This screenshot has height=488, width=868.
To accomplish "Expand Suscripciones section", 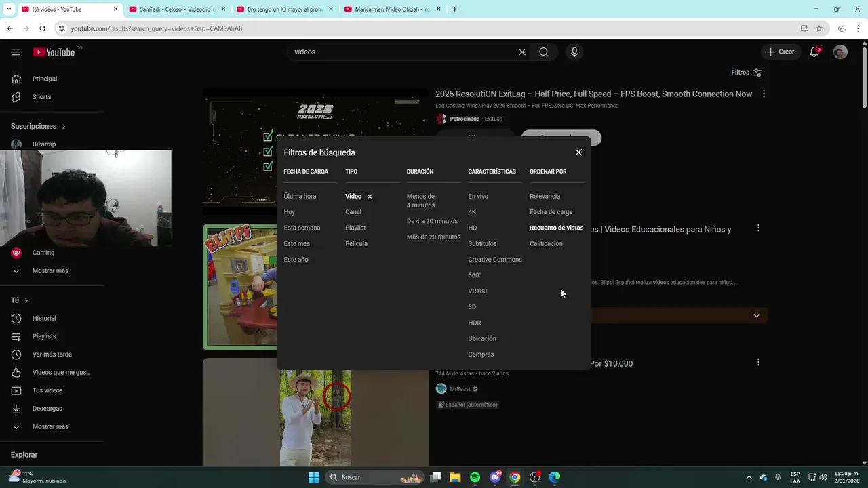I will tap(38, 126).
